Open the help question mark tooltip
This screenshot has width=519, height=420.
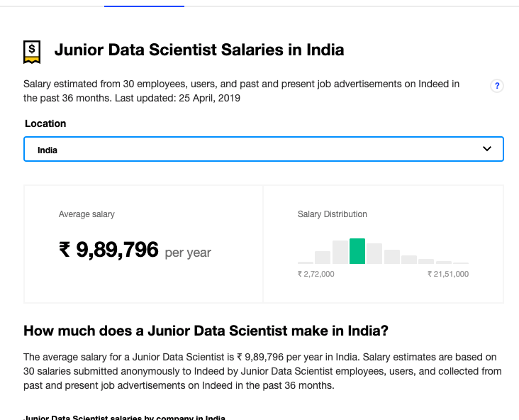tap(497, 86)
